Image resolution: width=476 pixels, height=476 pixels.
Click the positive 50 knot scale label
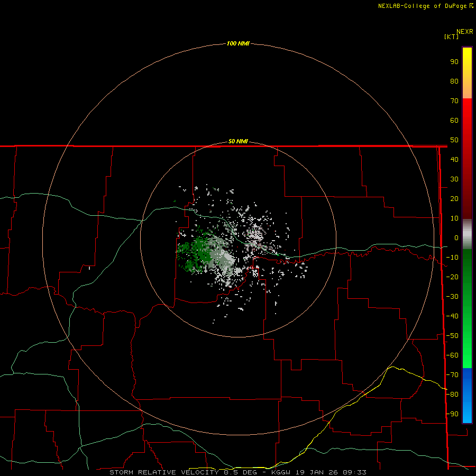click(454, 140)
